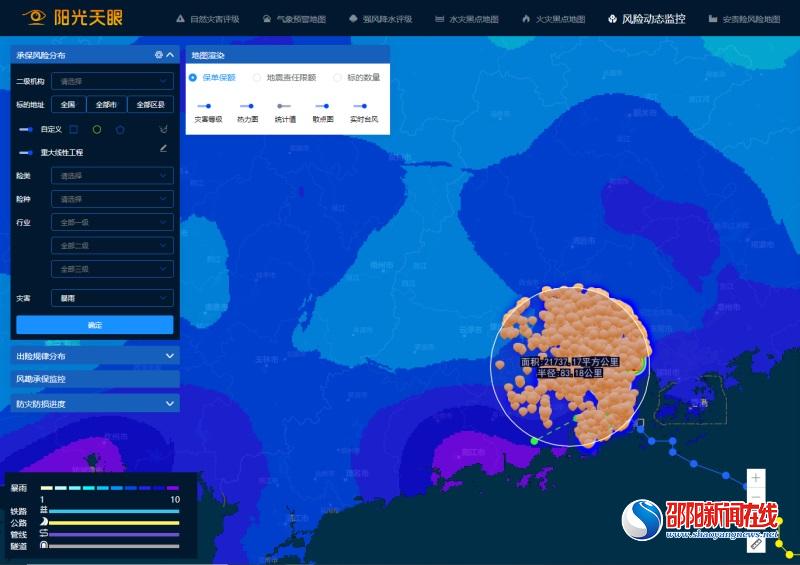Image resolution: width=800 pixels, height=565 pixels.
Task: Click the green point on circle's bottom edge
Action: [535, 440]
